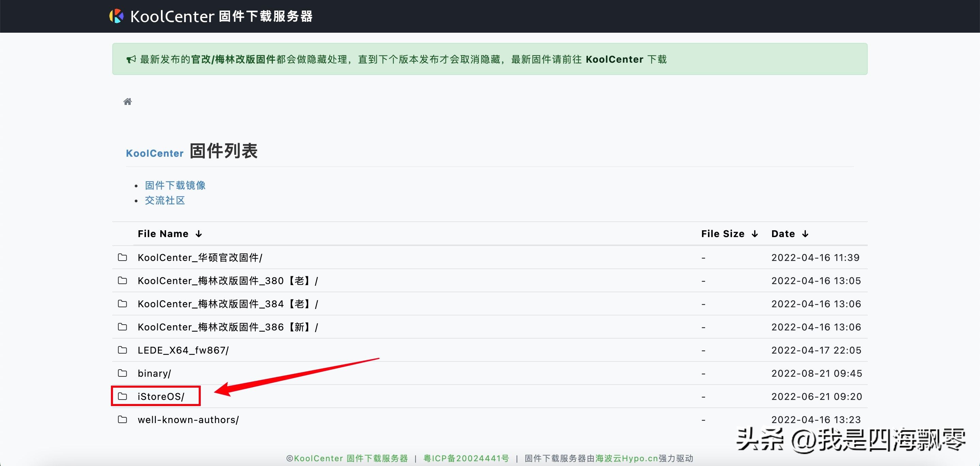980x466 pixels.
Task: Click the home breadcrumb icon
Action: [128, 101]
